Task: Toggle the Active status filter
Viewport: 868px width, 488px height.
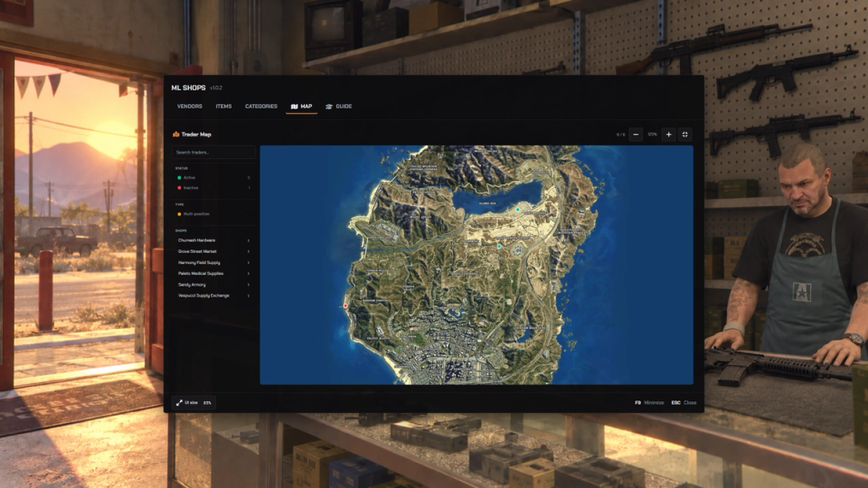Action: pyautogui.click(x=213, y=178)
